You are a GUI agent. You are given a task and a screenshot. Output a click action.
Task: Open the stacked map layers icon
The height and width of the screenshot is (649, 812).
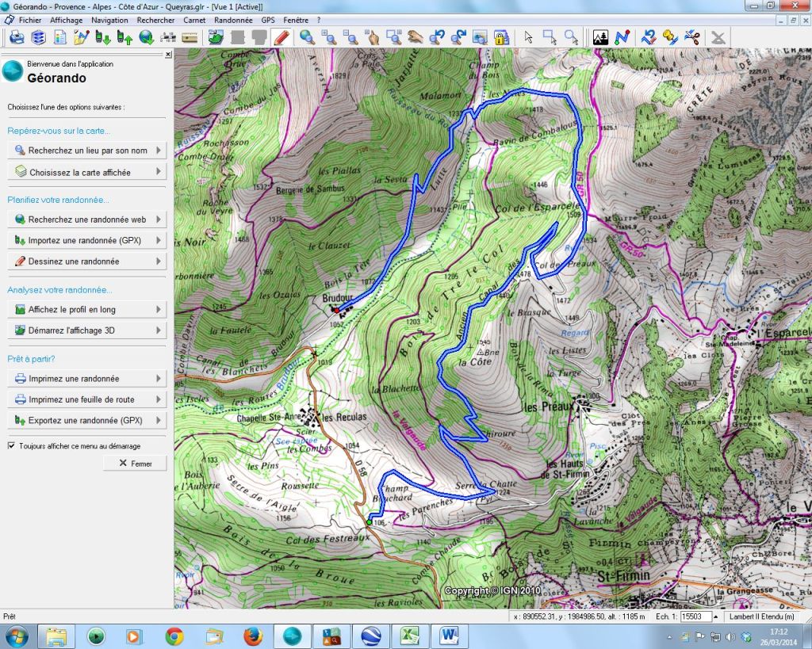tap(38, 37)
